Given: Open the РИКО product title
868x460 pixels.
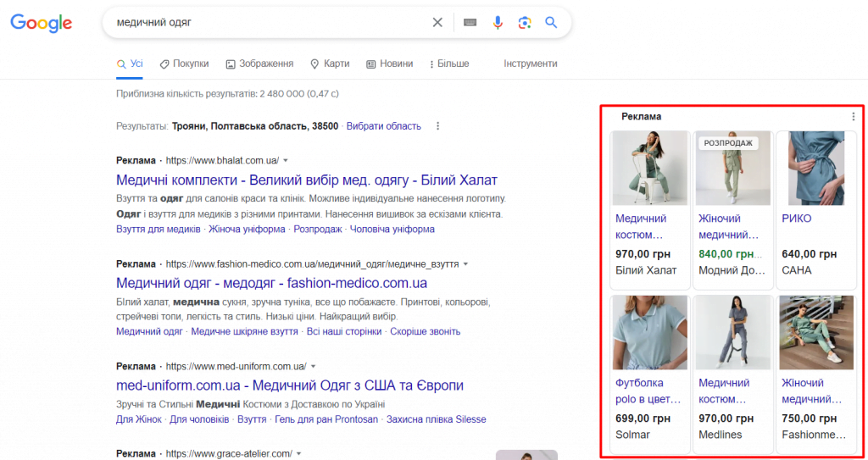Looking at the screenshot, I should tap(797, 219).
